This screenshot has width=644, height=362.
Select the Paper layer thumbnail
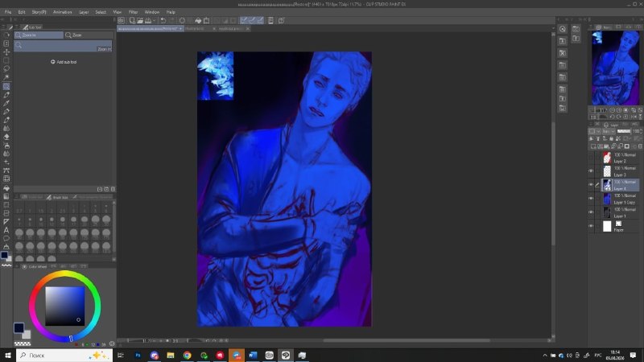tap(607, 226)
